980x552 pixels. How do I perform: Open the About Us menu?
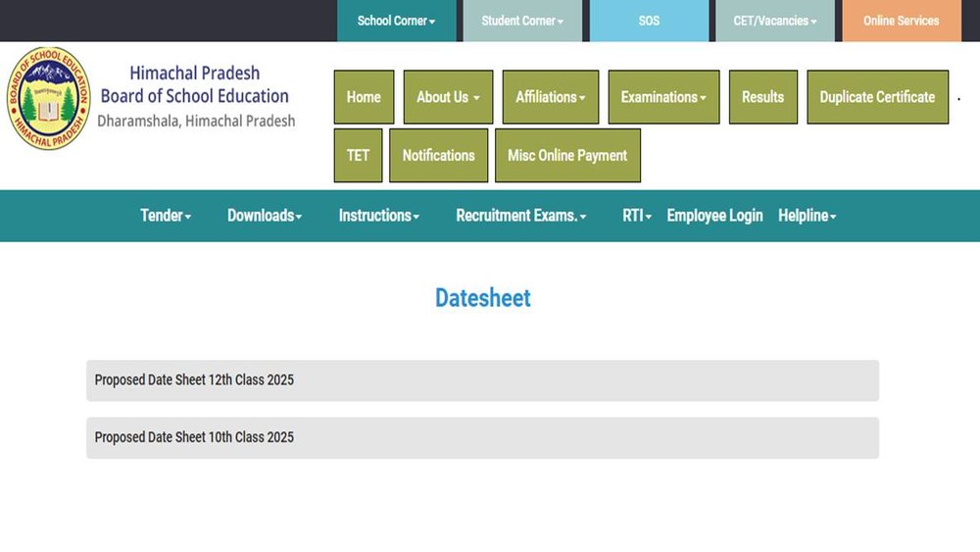click(448, 97)
